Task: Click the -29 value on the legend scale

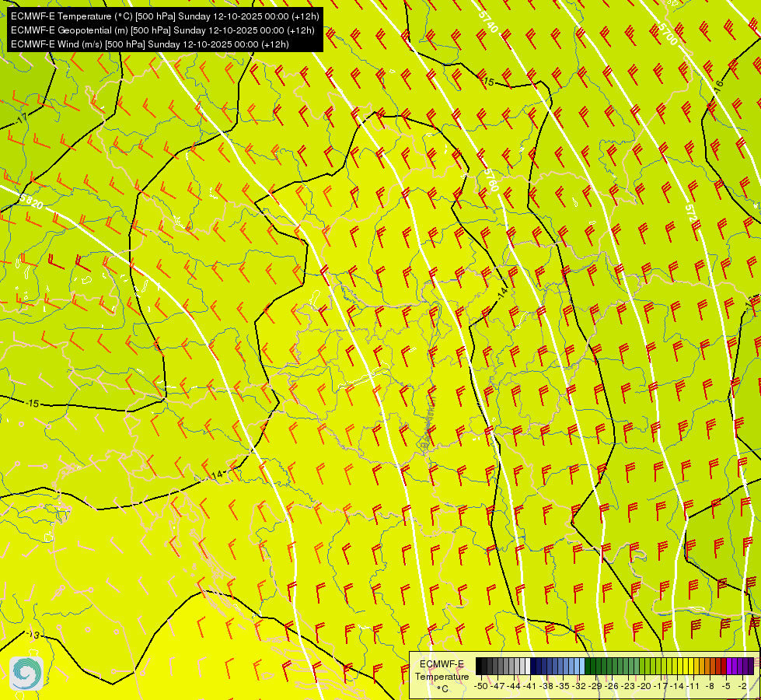Action: pos(595,687)
